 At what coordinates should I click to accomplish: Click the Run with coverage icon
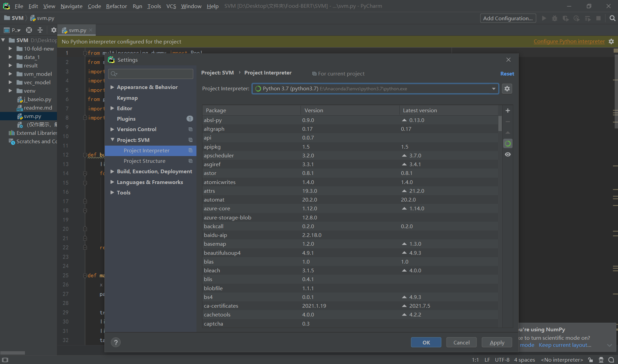click(x=566, y=18)
